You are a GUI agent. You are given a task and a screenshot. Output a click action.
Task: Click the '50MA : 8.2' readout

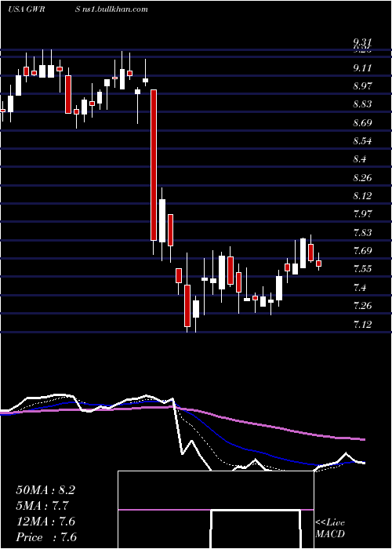pyautogui.click(x=45, y=490)
